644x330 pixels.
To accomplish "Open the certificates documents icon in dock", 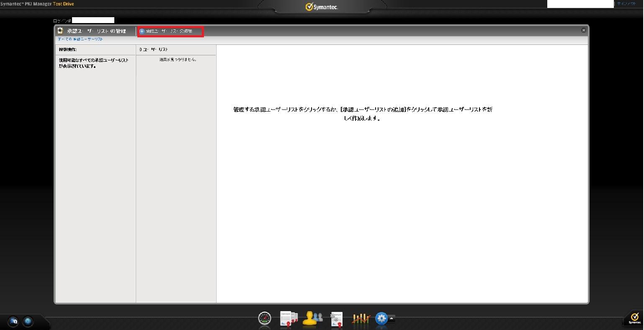I will point(289,319).
